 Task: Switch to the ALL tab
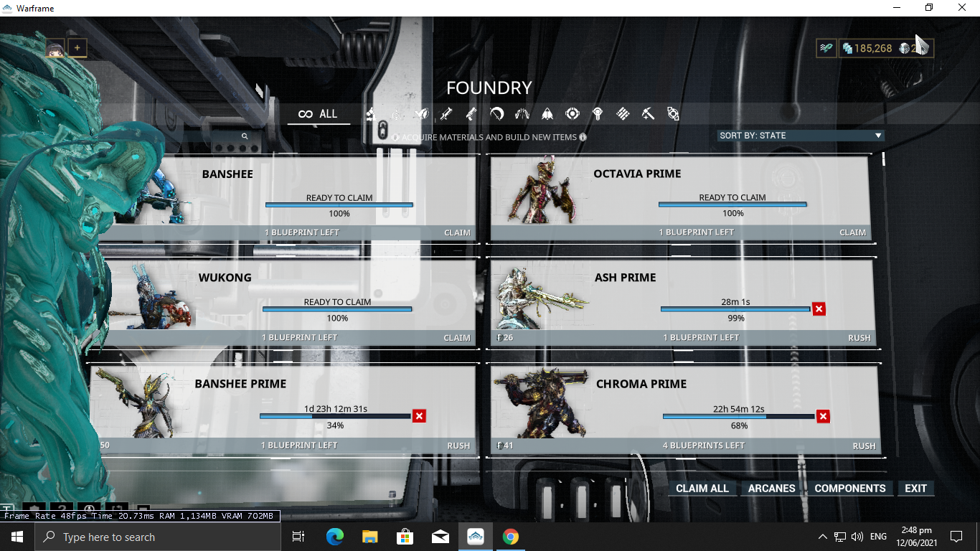319,114
